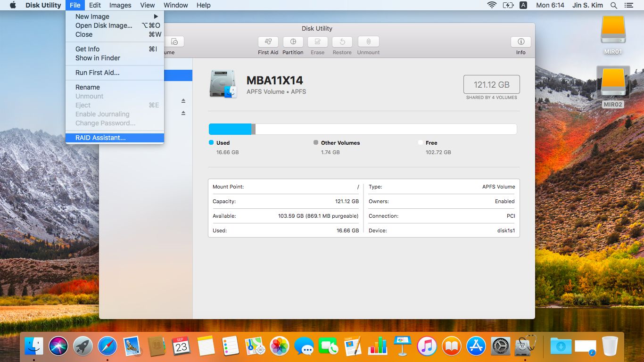Viewport: 644px width, 362px height.
Task: Open the Window menu
Action: (x=176, y=5)
